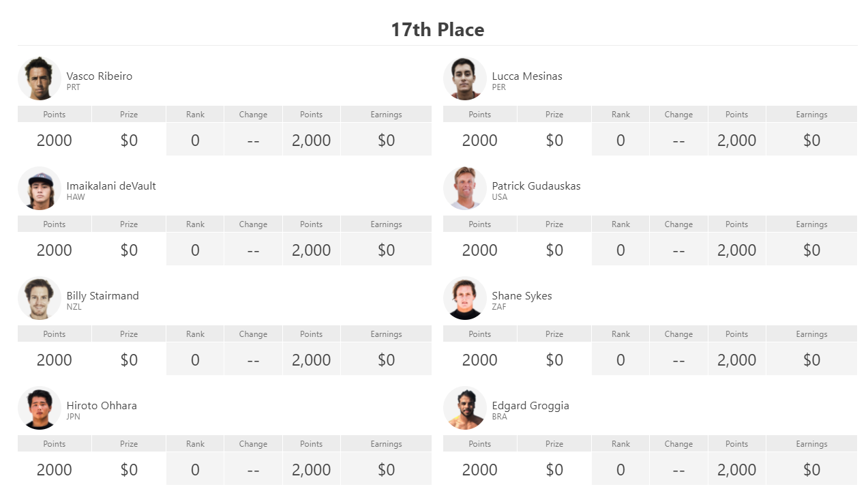This screenshot has width=868, height=502.
Task: Open Patrick Gudauskas's avatar image
Action: 465,188
